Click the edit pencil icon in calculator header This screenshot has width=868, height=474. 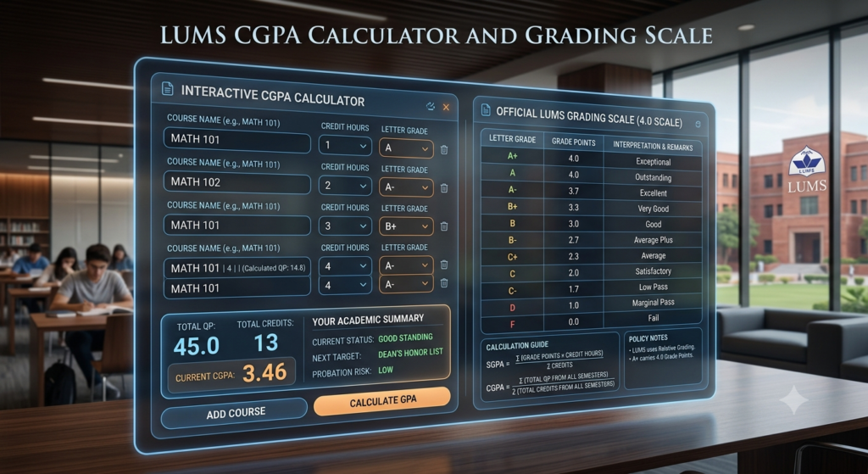coord(431,106)
